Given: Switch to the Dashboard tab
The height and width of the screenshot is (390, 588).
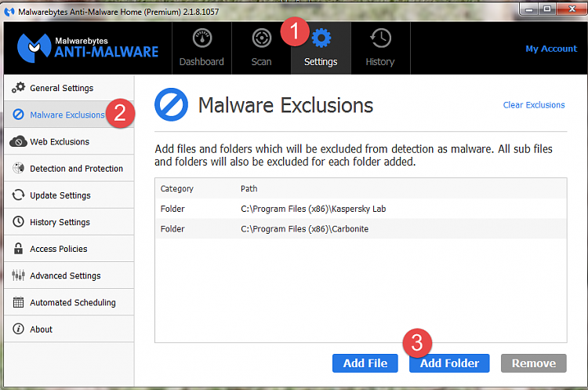Looking at the screenshot, I should (201, 48).
